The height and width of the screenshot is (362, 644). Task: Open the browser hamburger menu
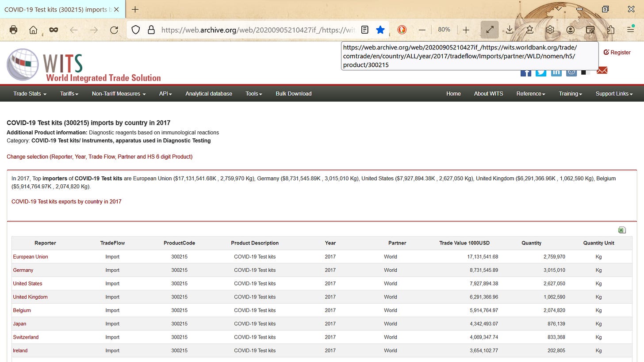[631, 30]
